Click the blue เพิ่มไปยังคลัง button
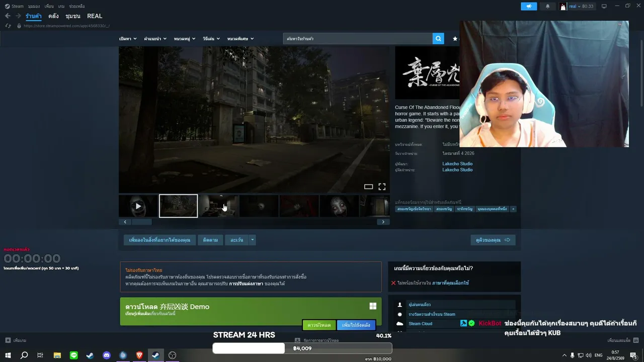The image size is (644, 362). (x=356, y=325)
